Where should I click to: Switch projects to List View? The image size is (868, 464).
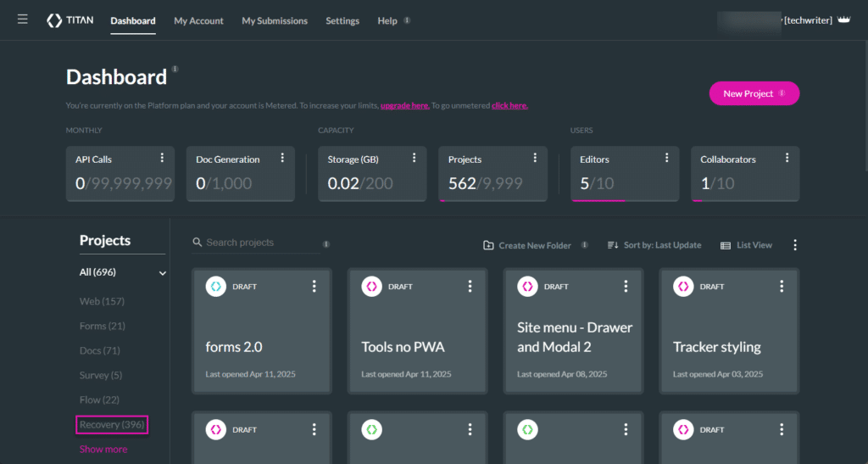746,245
